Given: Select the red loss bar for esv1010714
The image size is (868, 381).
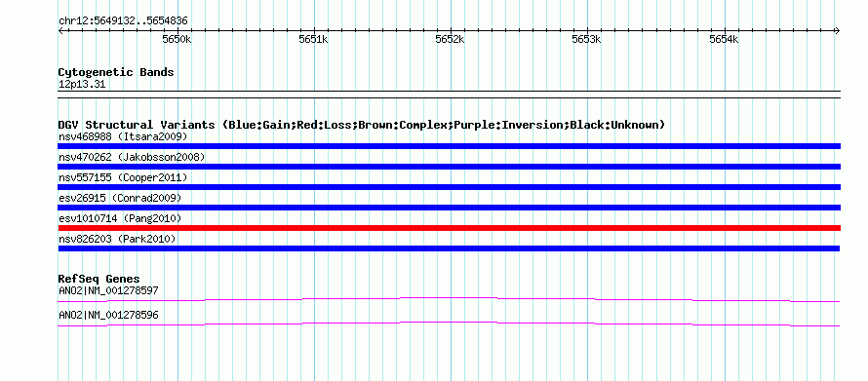Looking at the screenshot, I should pos(449,228).
